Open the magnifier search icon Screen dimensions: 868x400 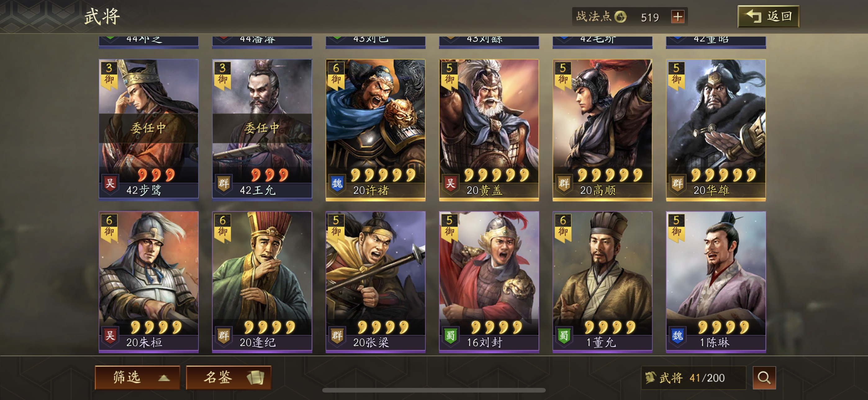pyautogui.click(x=764, y=378)
